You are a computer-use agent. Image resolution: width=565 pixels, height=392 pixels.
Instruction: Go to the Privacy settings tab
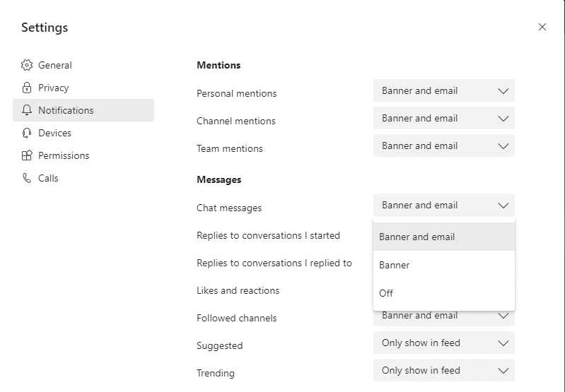[54, 88]
